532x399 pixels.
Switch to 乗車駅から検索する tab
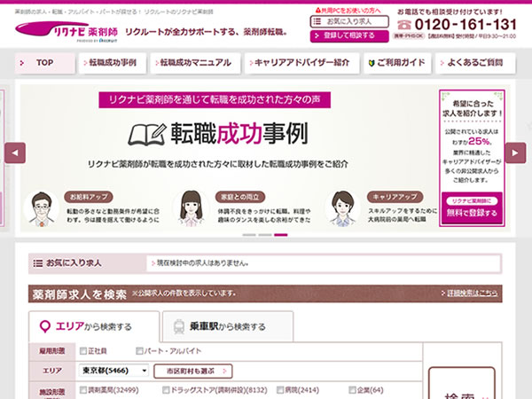point(228,326)
